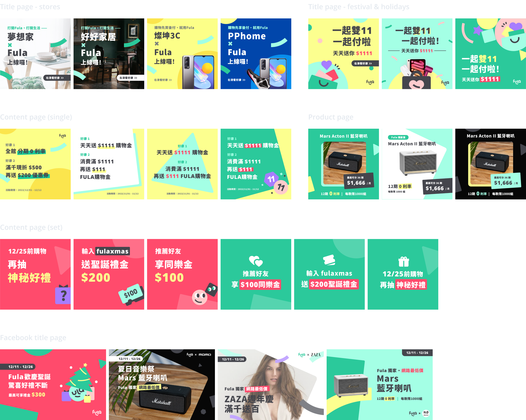
Task: Click '網路最低價' tag on ZAZA banner
Action: tap(257, 389)
